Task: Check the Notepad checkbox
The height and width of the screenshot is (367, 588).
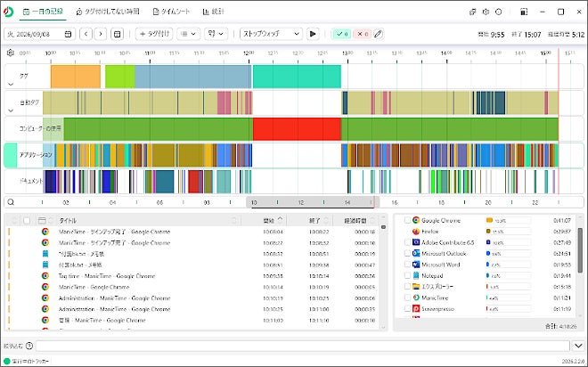Action: pyautogui.click(x=407, y=275)
